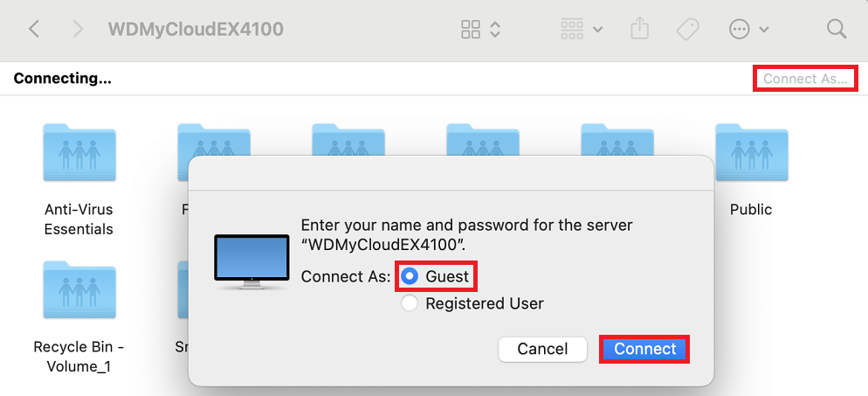Cancel the server login dialog
The image size is (868, 396).
tap(542, 349)
